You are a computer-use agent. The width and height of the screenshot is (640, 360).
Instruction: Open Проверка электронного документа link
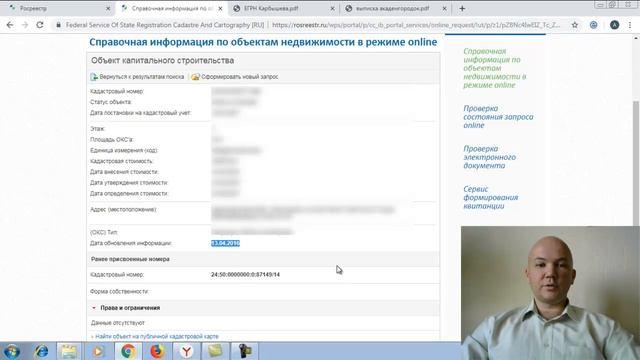click(x=489, y=157)
